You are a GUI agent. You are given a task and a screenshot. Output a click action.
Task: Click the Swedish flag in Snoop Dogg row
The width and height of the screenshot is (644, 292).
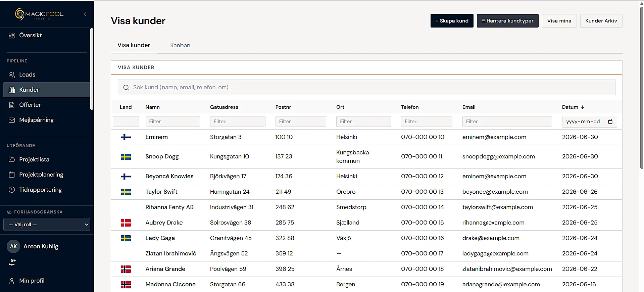tap(126, 157)
